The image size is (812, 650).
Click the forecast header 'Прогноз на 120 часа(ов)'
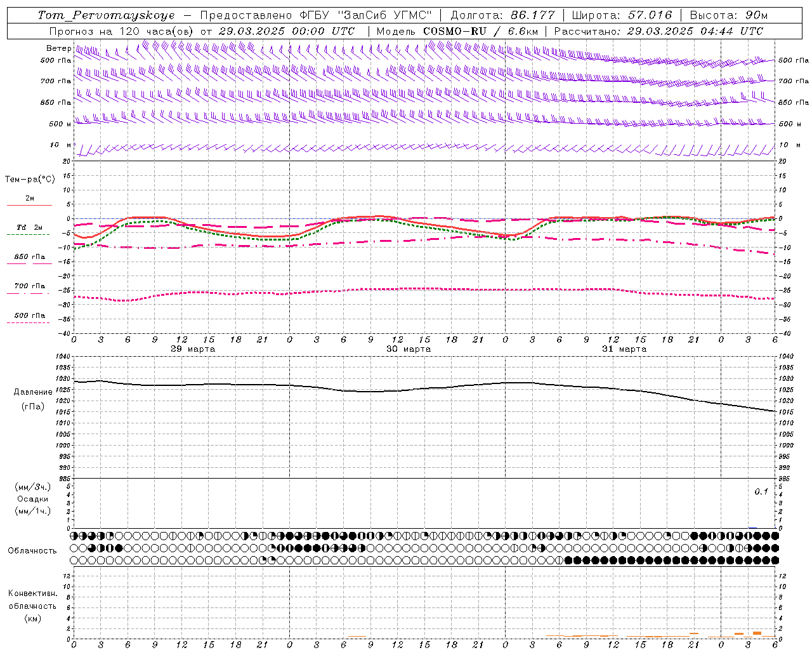[122, 31]
